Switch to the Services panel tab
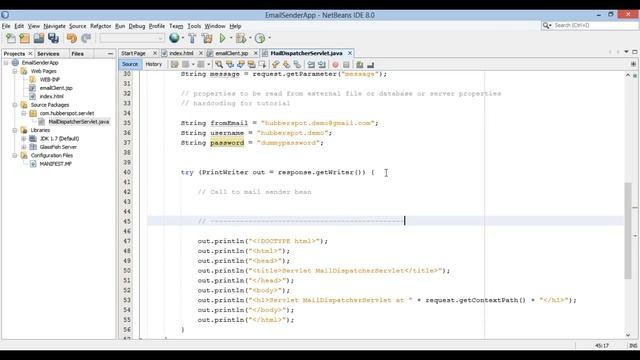 48,54
